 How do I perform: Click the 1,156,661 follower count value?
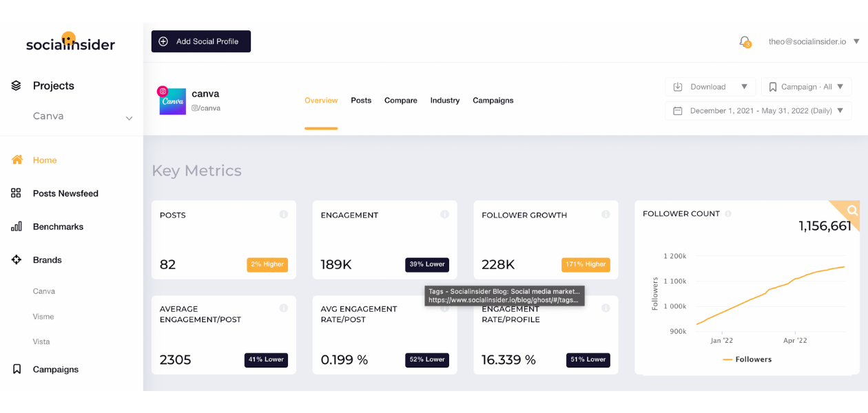coord(825,226)
